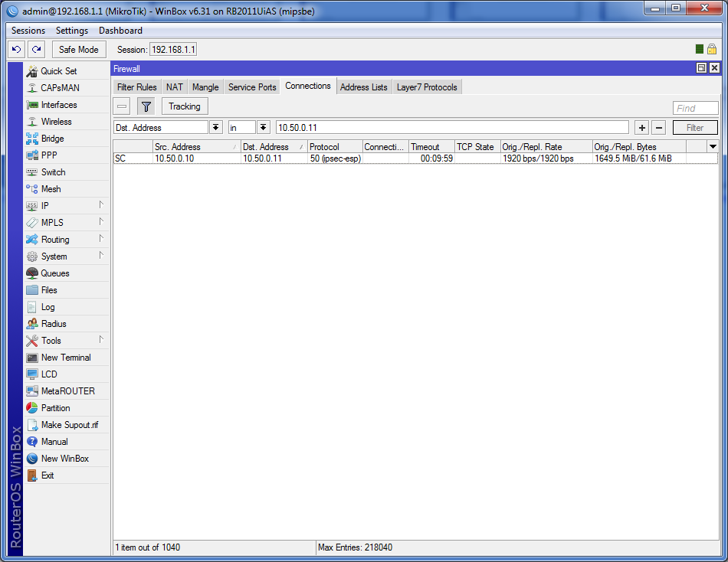Switch to the NAT tab
Viewport: 728px width, 562px height.
[x=175, y=87]
